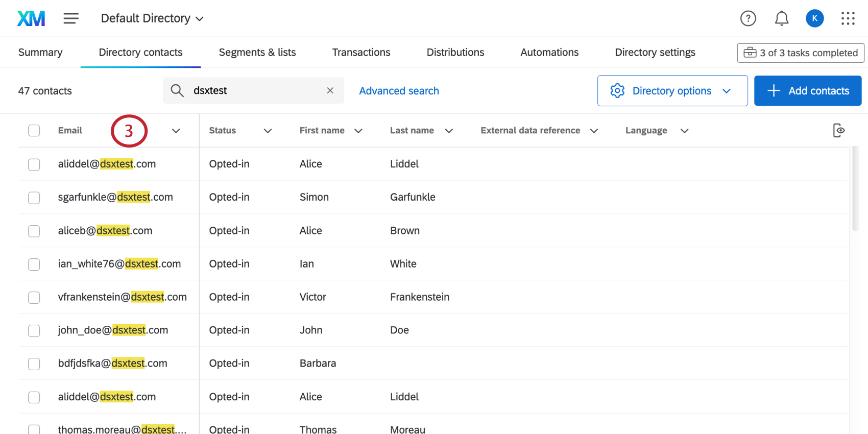Open the app switcher grid icon

[848, 18]
